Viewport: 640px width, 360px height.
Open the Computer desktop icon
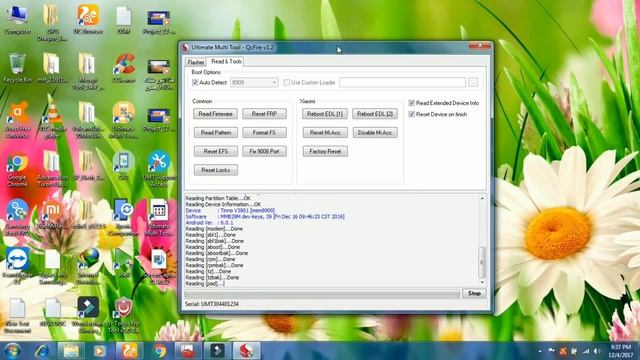pos(18,18)
